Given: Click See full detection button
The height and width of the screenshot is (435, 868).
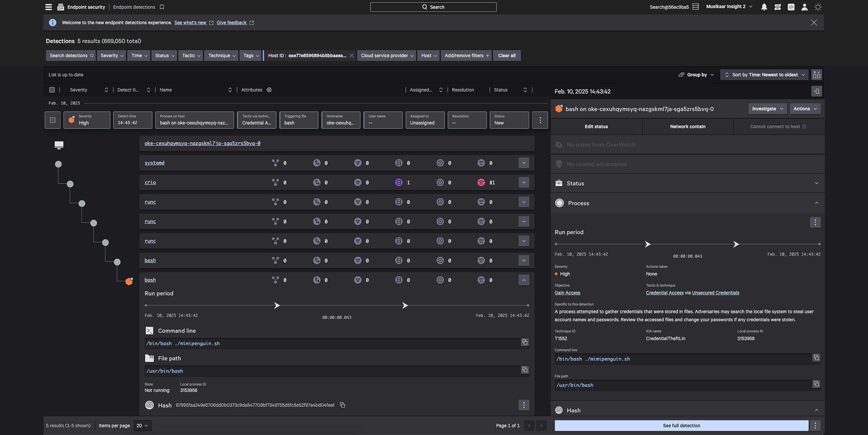Looking at the screenshot, I should [681, 425].
